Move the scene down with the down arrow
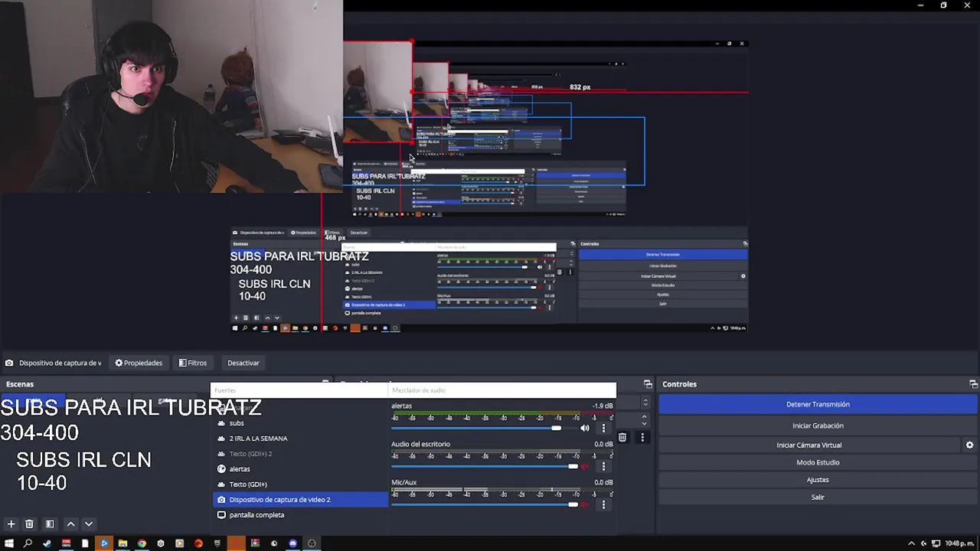 tap(89, 524)
